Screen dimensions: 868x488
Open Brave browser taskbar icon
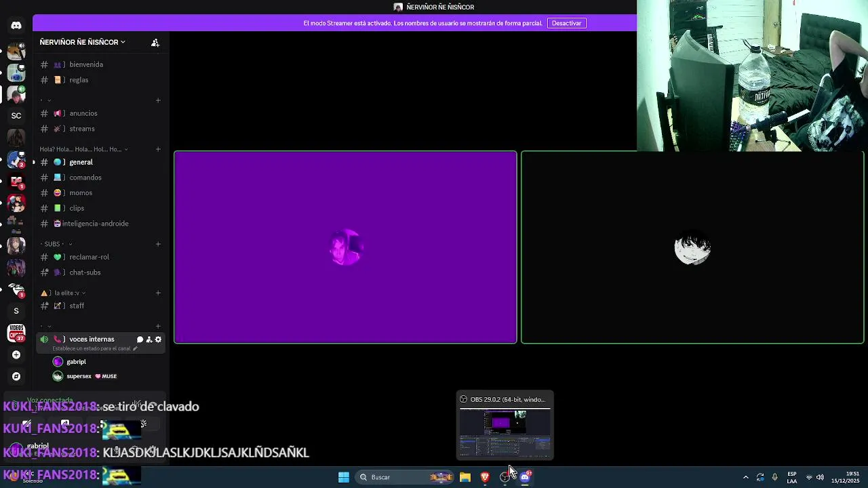click(485, 477)
